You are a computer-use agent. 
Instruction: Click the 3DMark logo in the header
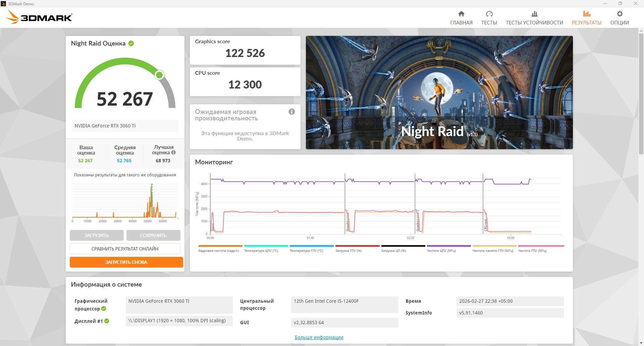pyautogui.click(x=40, y=17)
